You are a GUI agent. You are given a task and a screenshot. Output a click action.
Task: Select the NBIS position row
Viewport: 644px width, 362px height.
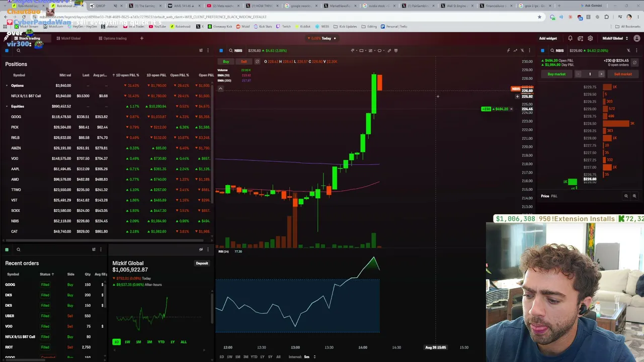click(x=107, y=221)
